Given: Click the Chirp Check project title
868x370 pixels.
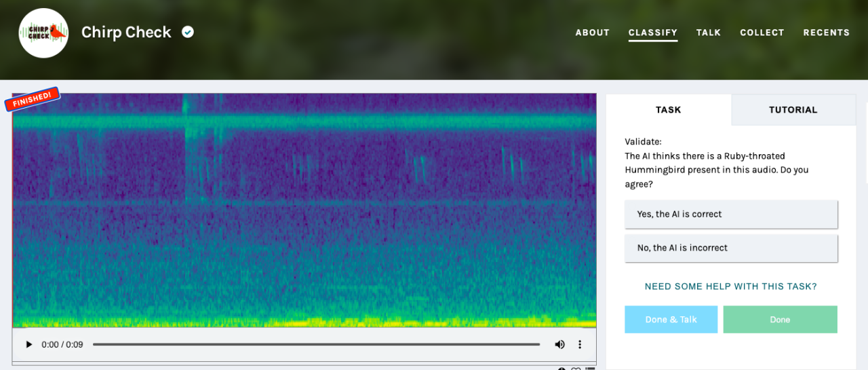Looking at the screenshot, I should tap(126, 32).
